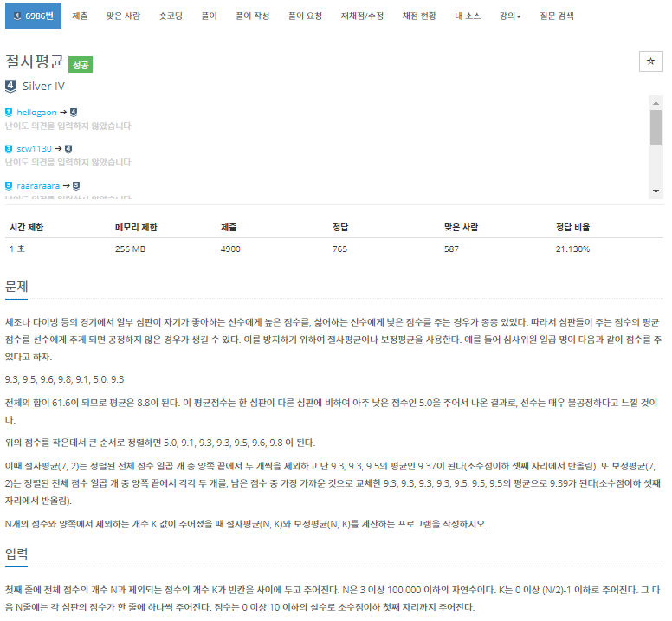
Task: Click the 정답 비율 column header
Action: (572, 227)
